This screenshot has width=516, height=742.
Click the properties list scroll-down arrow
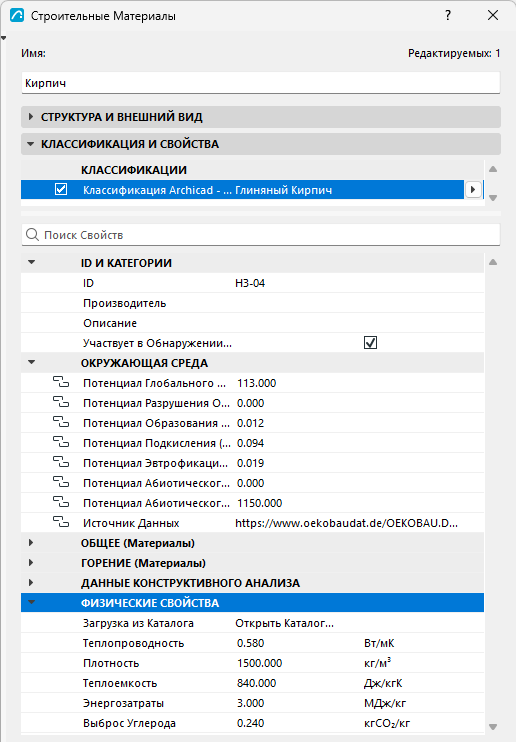click(x=493, y=726)
